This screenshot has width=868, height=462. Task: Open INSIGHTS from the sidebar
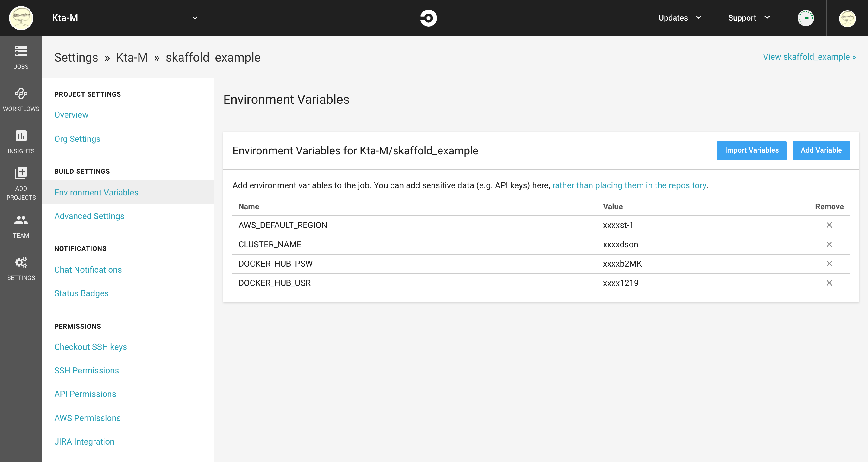coord(21,141)
